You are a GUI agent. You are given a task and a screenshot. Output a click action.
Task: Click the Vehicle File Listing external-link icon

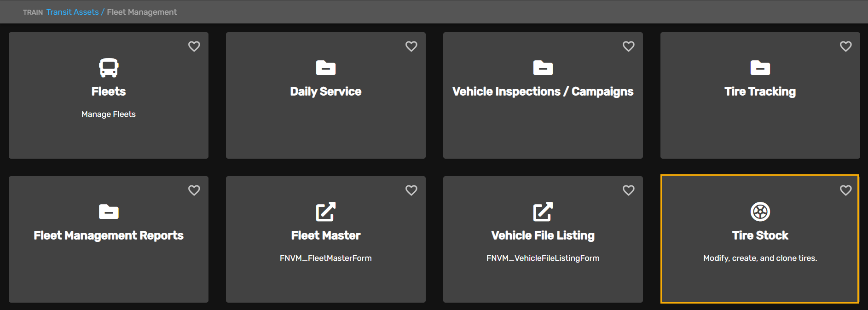(x=543, y=212)
